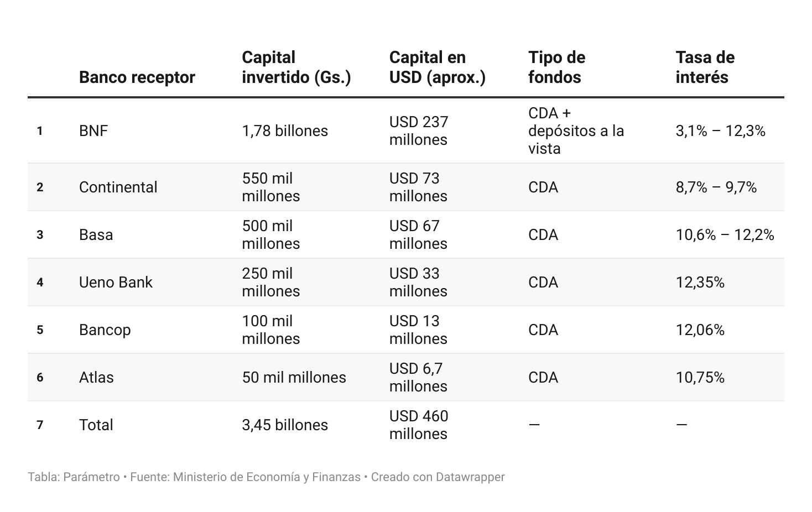Click the Tipo de fondos column header

556,67
